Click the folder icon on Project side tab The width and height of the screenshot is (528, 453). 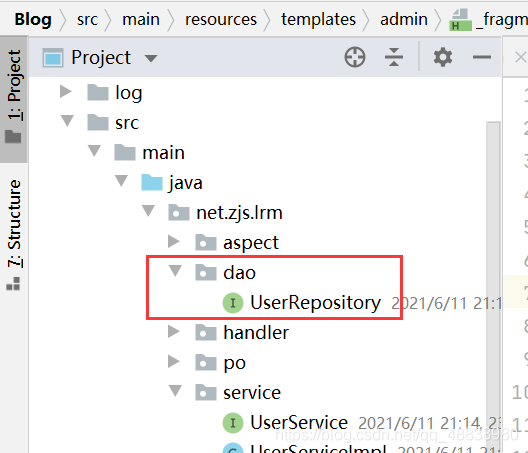pos(13,137)
